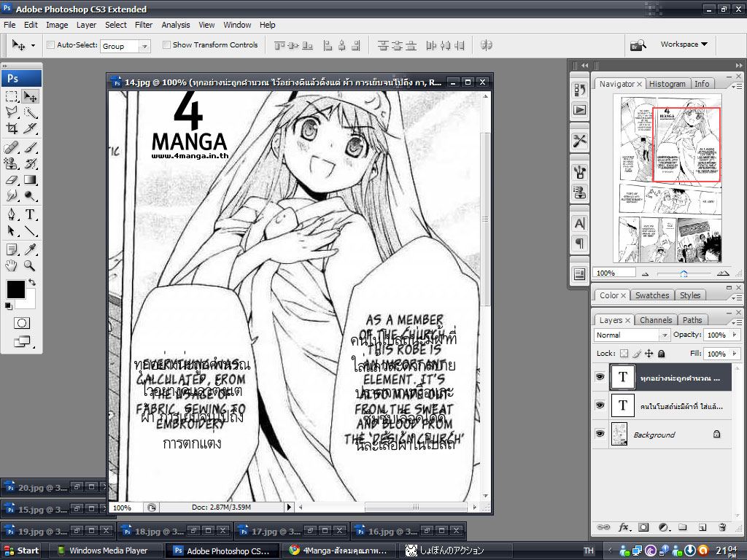Select the Clone Stamp tool
Viewport: 747px width, 560px height.
(12, 164)
